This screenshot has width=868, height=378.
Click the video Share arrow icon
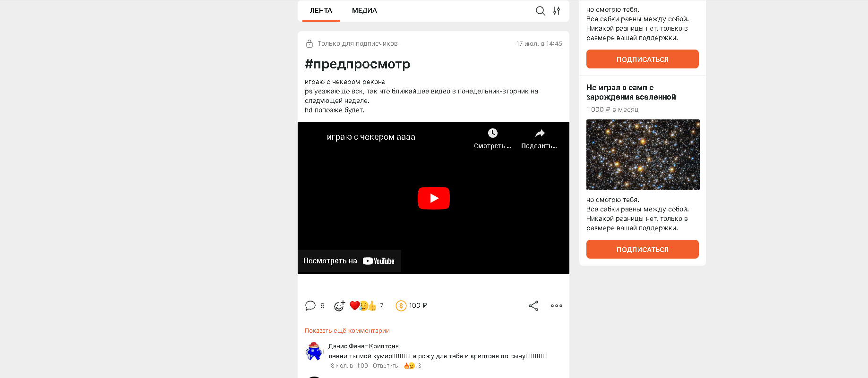pos(540,133)
